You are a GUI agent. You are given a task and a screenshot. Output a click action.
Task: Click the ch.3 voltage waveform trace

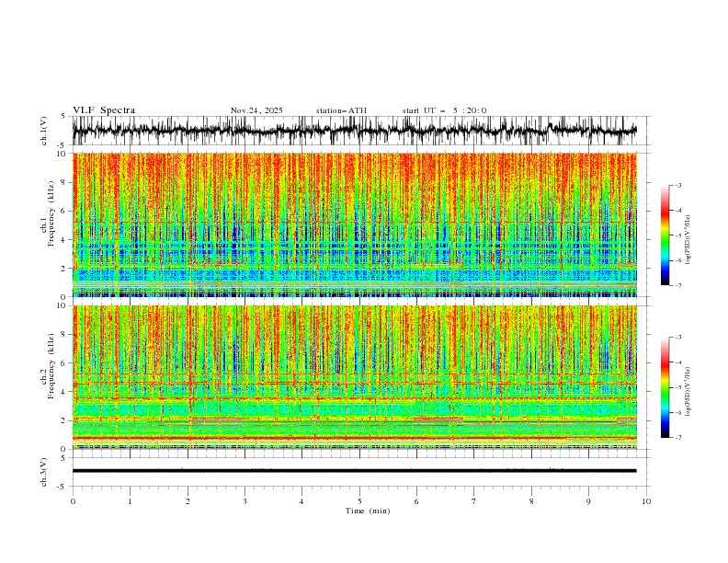point(354,471)
